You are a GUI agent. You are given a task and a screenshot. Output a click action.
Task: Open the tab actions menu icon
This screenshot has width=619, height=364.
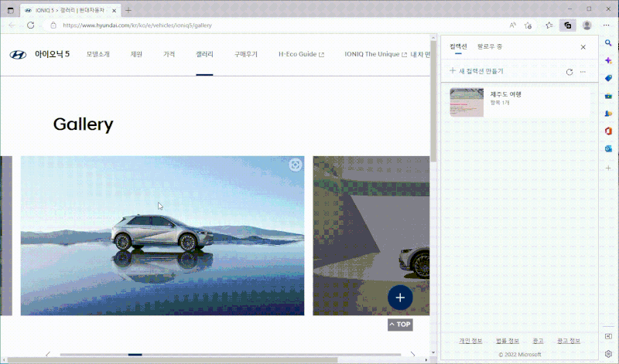coord(11,11)
